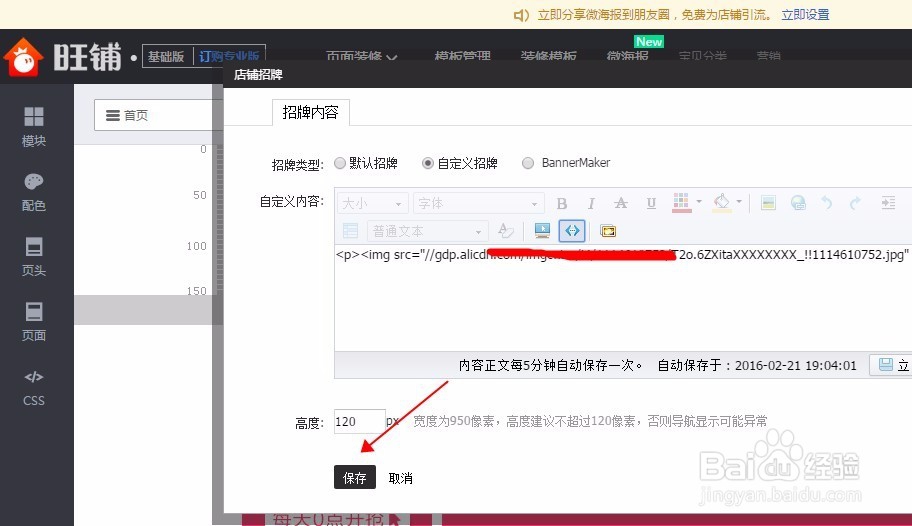This screenshot has width=912, height=526.
Task: Open the 大小 font size dropdown
Action: coord(372,203)
